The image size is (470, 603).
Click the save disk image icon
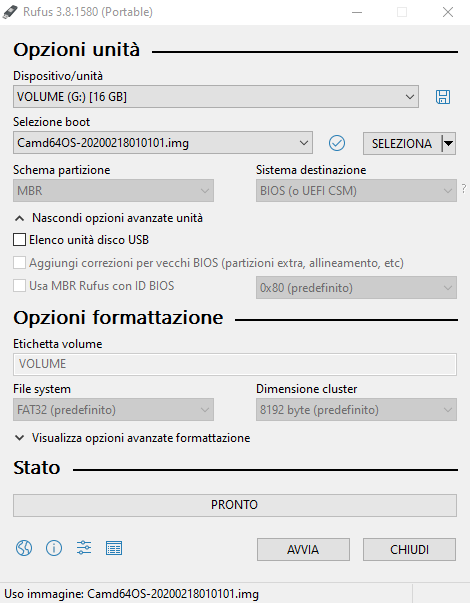pyautogui.click(x=443, y=97)
